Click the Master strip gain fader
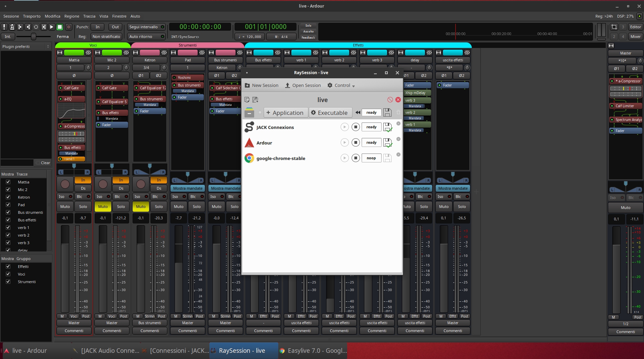644x359 pixels. pyautogui.click(x=616, y=270)
